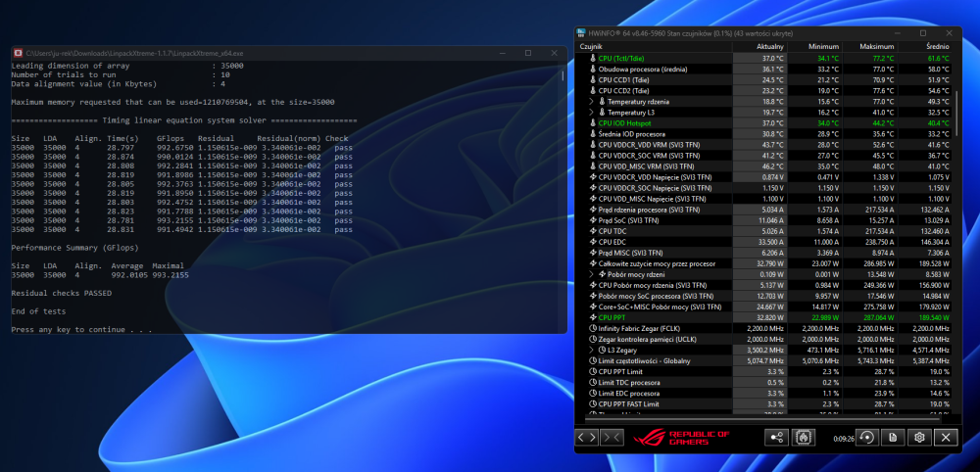980x472 pixels.
Task: Close sensors with the X button in HWiNFO toolbar
Action: point(946,438)
